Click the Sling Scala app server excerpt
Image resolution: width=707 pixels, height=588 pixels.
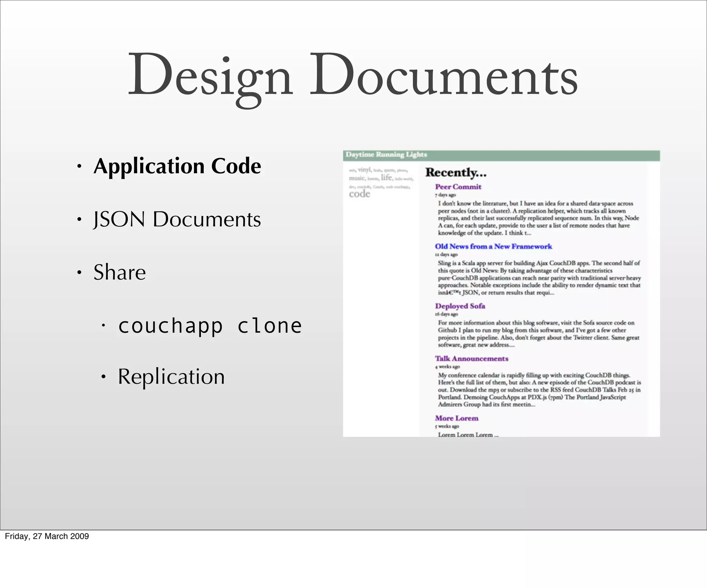(x=540, y=278)
